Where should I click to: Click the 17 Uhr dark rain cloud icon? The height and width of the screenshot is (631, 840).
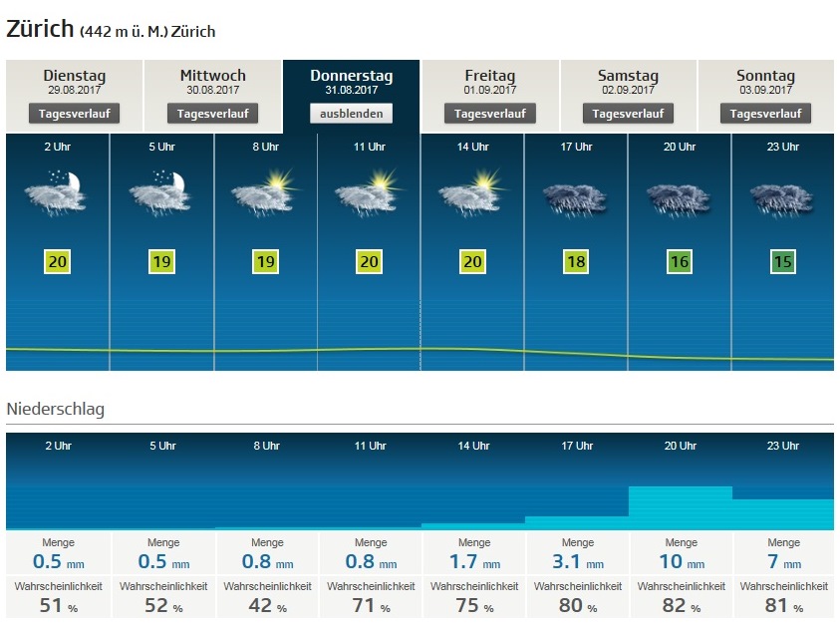[x=575, y=200]
